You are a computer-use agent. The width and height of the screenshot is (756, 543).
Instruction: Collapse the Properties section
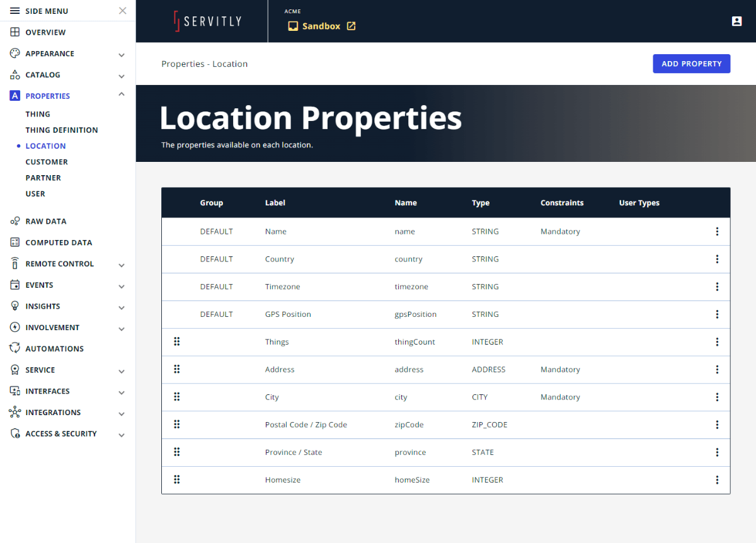121,94
